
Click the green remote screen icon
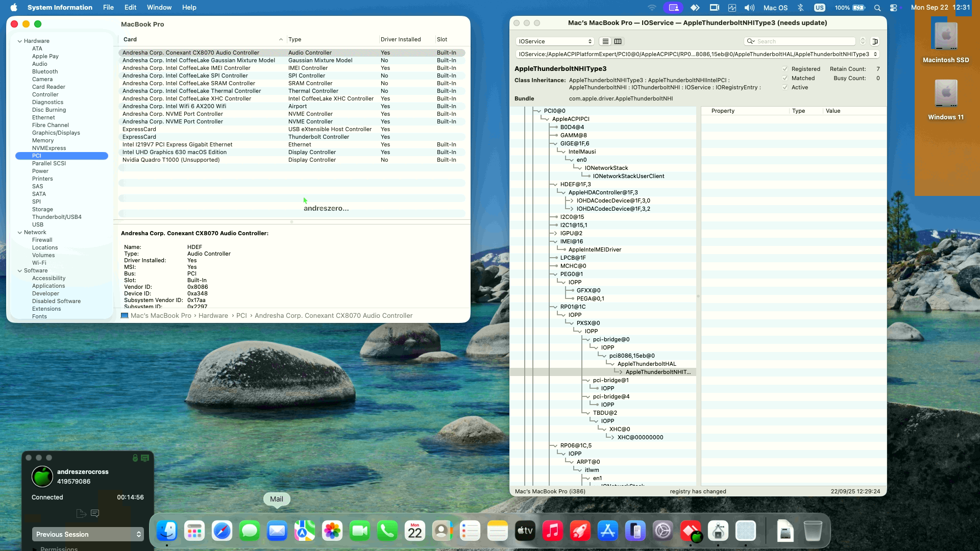click(x=145, y=458)
